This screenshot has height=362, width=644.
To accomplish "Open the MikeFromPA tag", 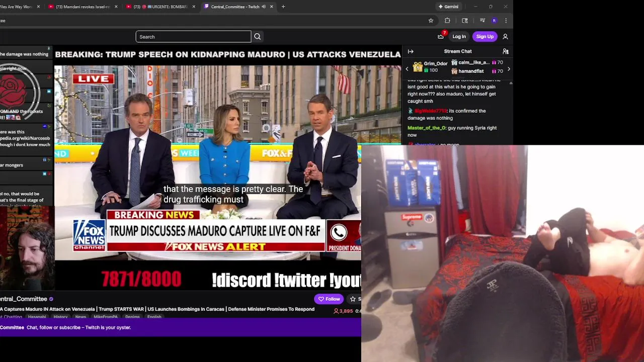I will [x=106, y=317].
